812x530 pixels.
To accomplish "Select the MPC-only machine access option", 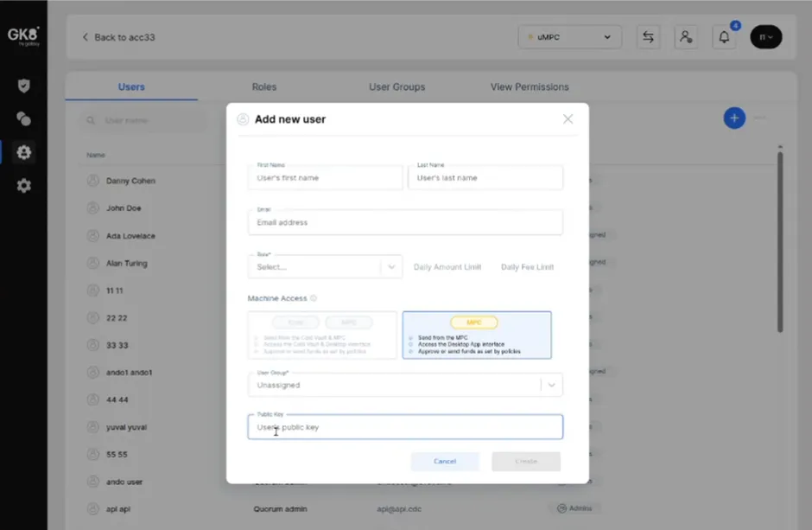I will 477,335.
